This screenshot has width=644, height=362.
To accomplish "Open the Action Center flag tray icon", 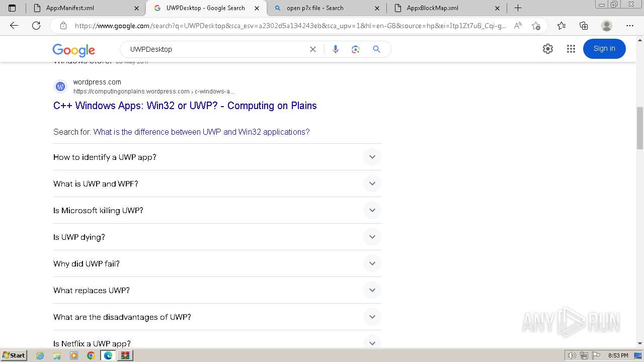I will pos(595,355).
